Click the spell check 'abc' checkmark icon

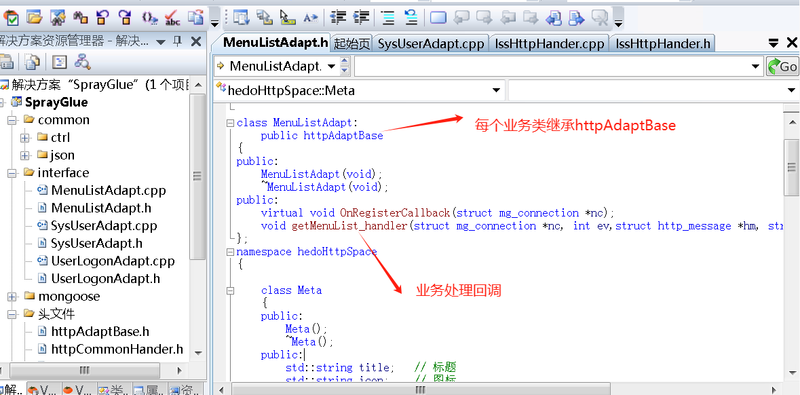[x=172, y=18]
